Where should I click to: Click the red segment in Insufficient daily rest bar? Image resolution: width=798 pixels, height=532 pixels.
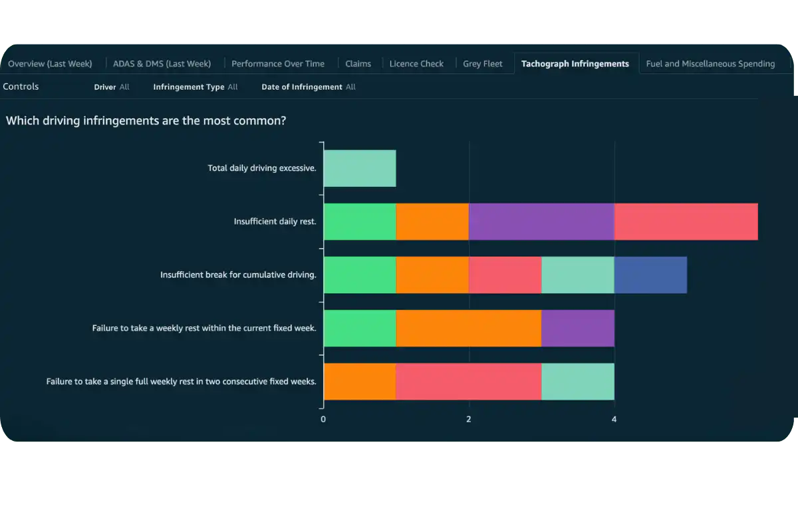pos(685,221)
